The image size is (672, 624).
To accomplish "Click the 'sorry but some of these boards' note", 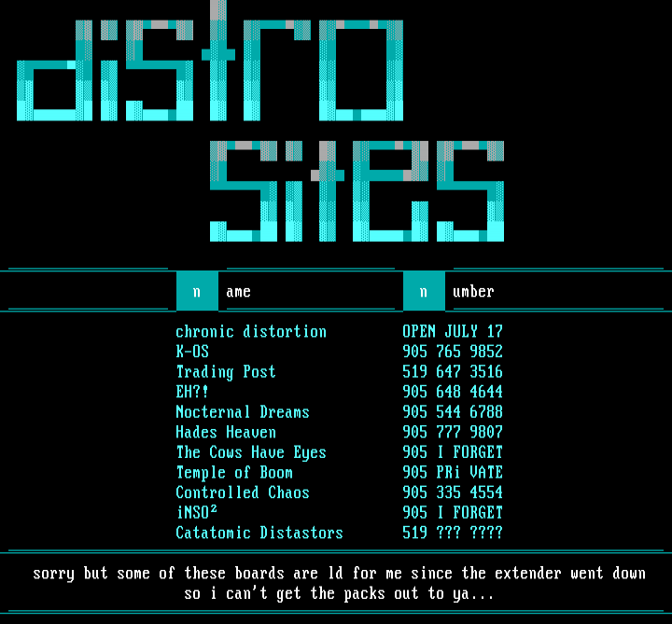I will (x=339, y=583).
